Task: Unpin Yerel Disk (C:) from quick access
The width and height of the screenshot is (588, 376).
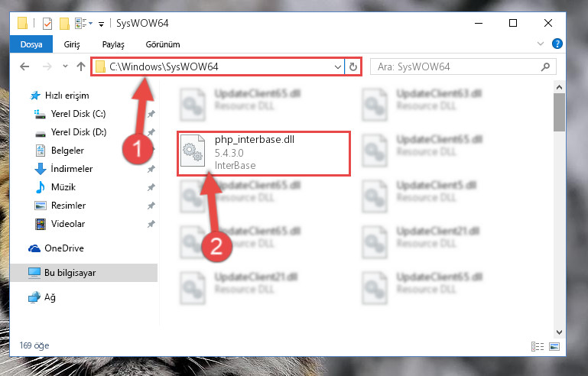Action: [151, 114]
